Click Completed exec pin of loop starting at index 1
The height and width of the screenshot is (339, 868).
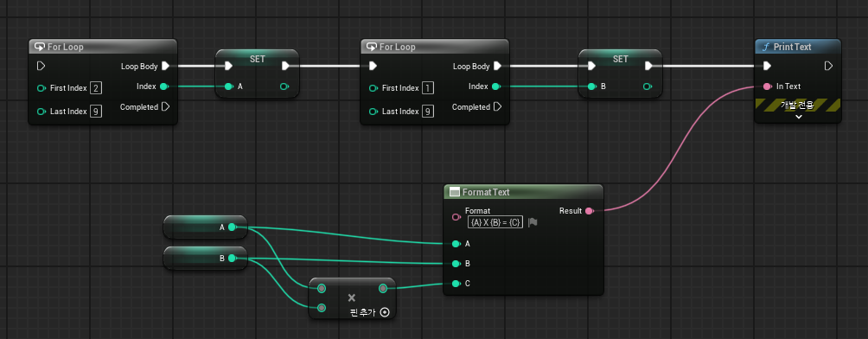coord(497,106)
